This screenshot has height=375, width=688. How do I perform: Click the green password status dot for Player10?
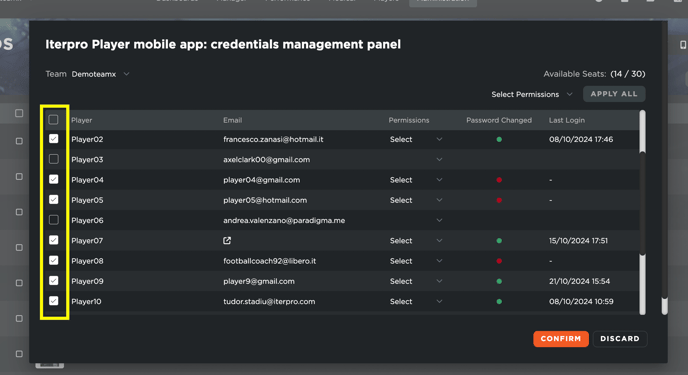[x=499, y=301]
